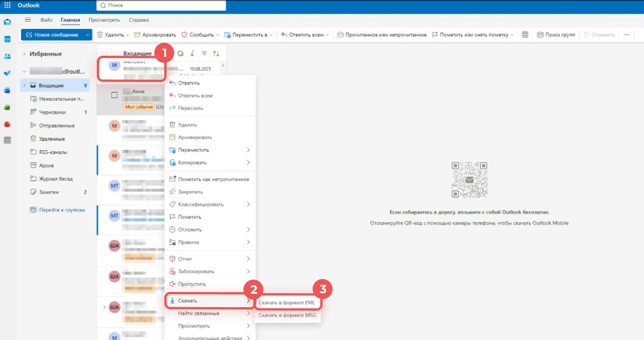This screenshot has width=644, height=340.
Task: Open the To Do checkmark app
Action: pos(8,73)
